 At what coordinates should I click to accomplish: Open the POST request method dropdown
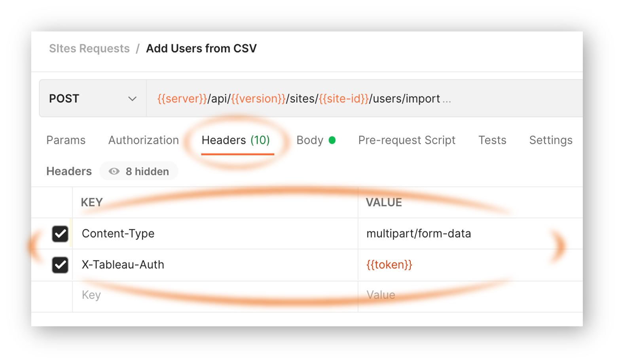(93, 98)
